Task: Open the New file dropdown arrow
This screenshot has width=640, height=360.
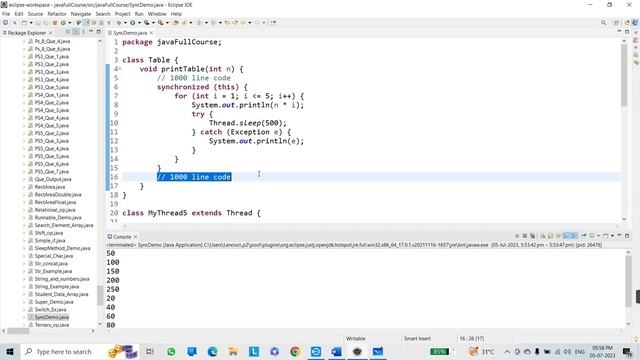Action: click(x=31, y=23)
